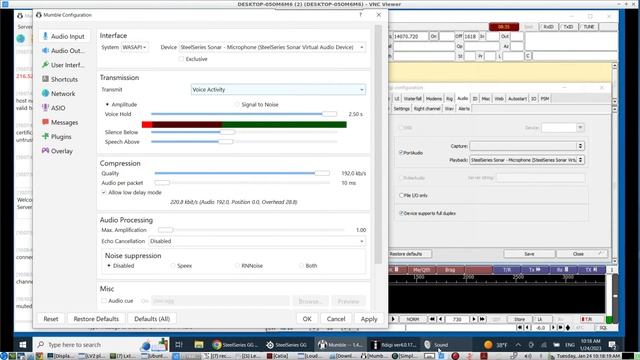Switch to the SteelSeries GG app taskbar item
The width and height of the screenshot is (640, 360).
288,345
